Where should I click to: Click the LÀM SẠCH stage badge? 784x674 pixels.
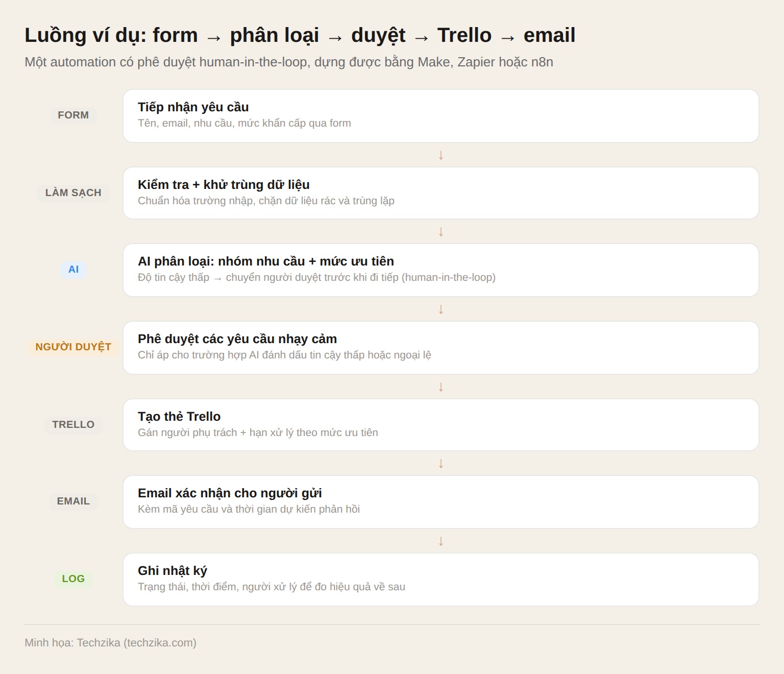click(73, 193)
